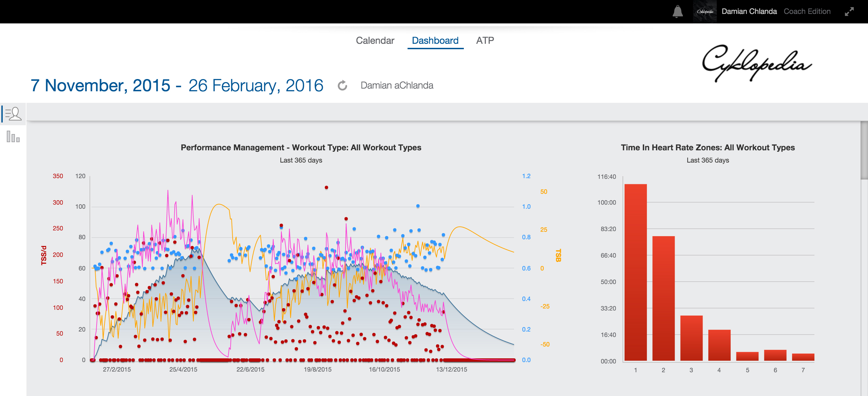
Task: Open start date 7 November, 2015
Action: [x=100, y=86]
